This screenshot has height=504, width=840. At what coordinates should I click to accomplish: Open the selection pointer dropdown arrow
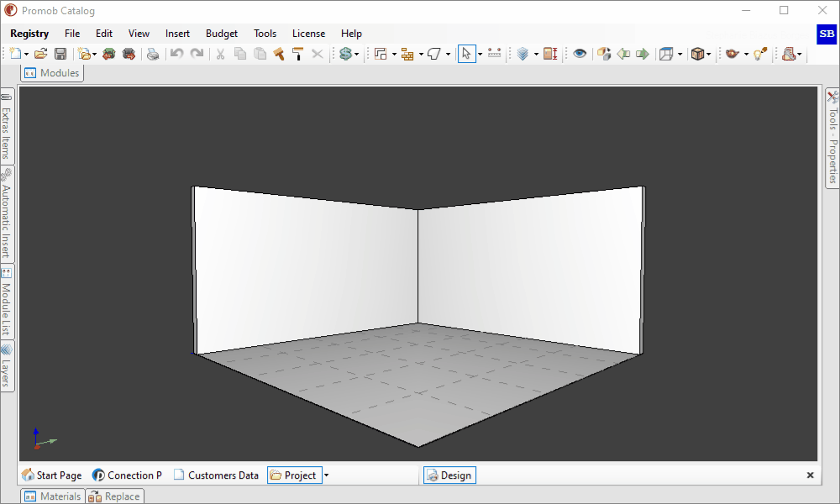coord(480,54)
